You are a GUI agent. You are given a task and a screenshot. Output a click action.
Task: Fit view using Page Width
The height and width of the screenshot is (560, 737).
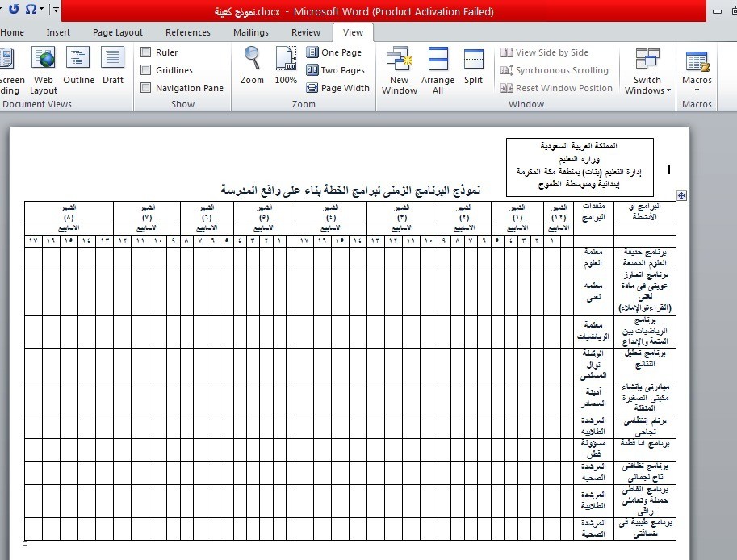(337, 88)
